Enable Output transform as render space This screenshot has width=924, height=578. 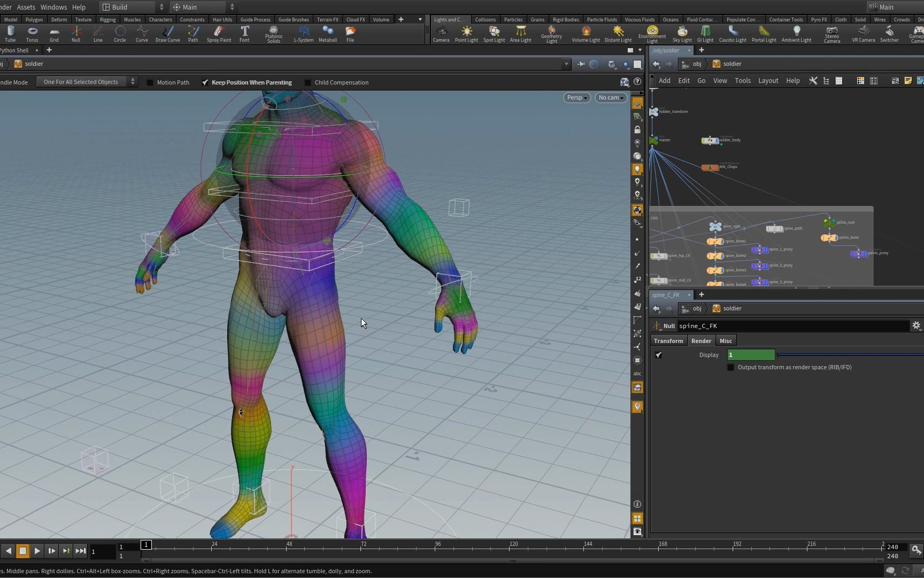point(731,367)
